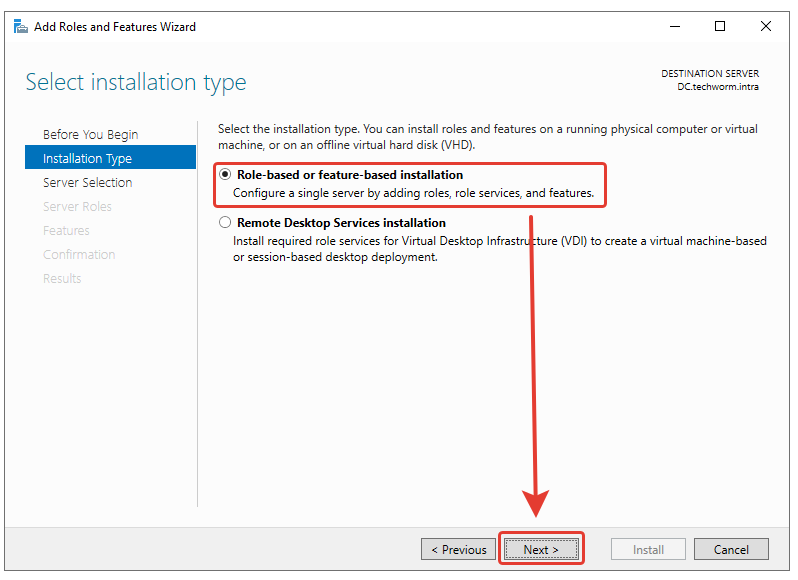The height and width of the screenshot is (580, 798).
Task: Click the Install button
Action: (x=648, y=549)
